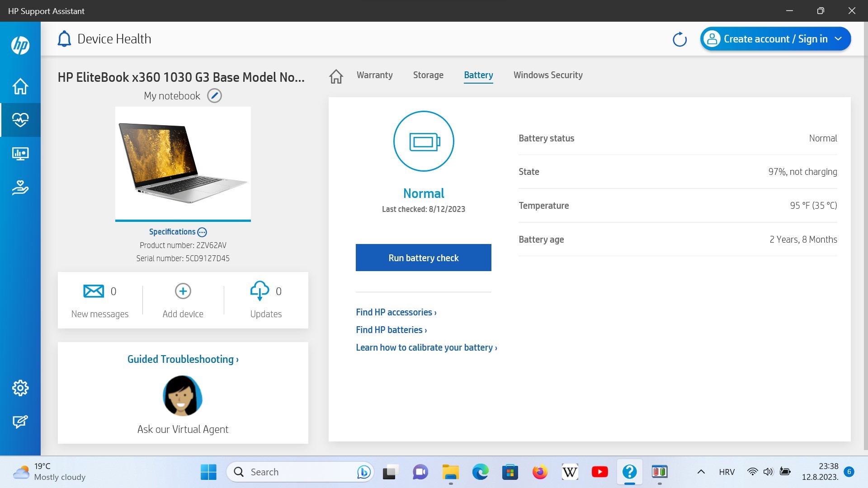The width and height of the screenshot is (868, 488).
Task: Open the performance monitor sidebar icon
Action: coord(20,154)
